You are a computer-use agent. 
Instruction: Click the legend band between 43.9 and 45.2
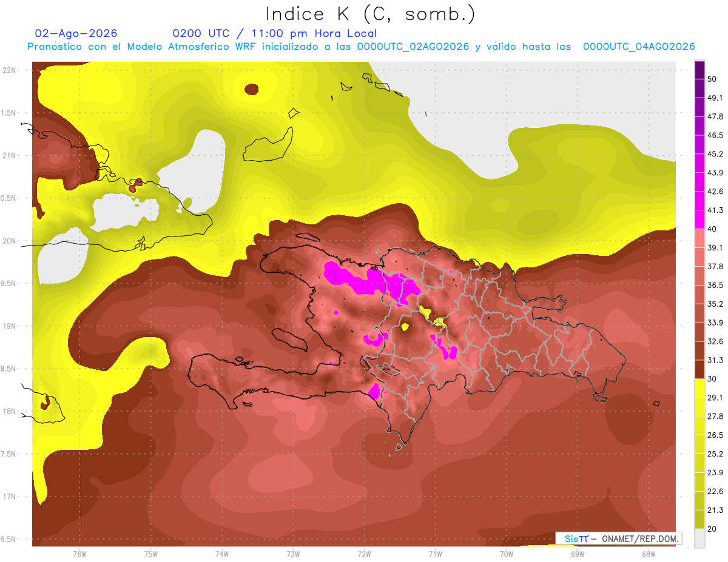(699, 163)
